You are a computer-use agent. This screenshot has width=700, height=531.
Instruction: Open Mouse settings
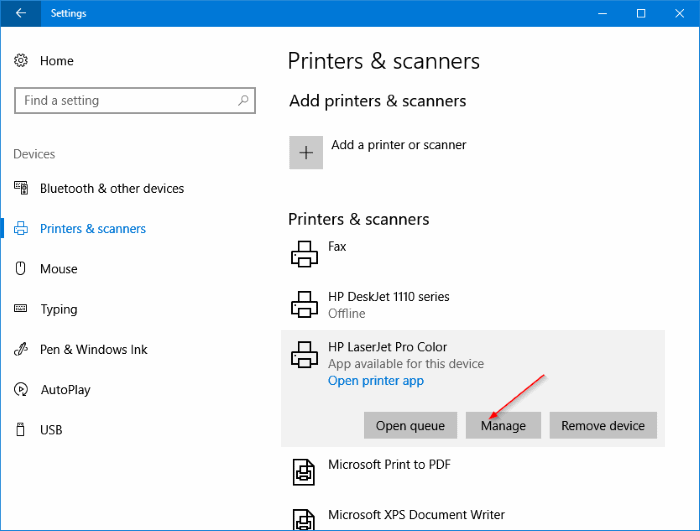click(59, 269)
